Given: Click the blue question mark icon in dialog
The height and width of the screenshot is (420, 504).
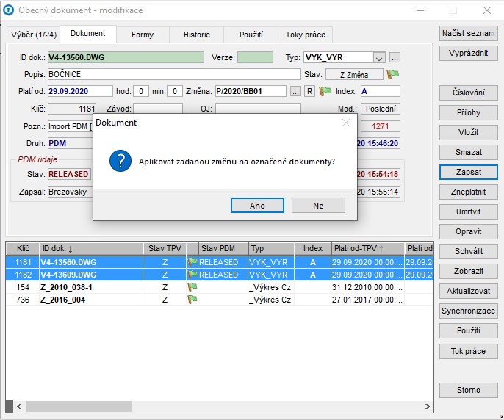Looking at the screenshot, I should [x=120, y=161].
